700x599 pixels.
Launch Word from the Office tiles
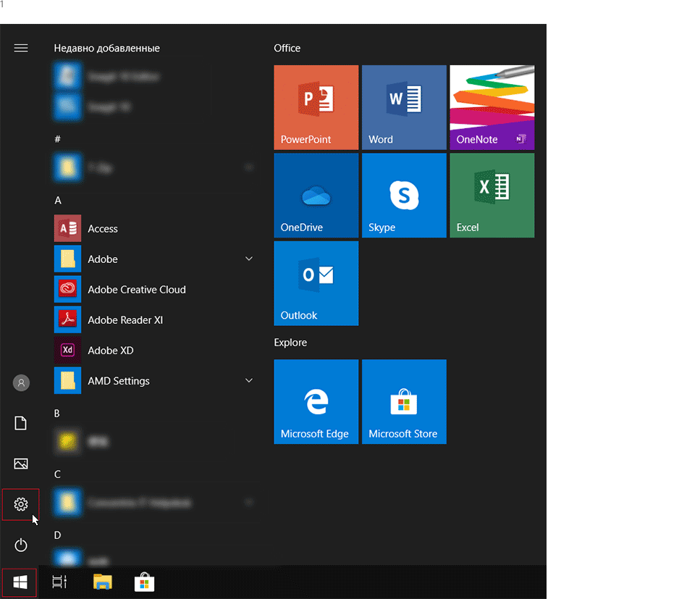pos(404,107)
